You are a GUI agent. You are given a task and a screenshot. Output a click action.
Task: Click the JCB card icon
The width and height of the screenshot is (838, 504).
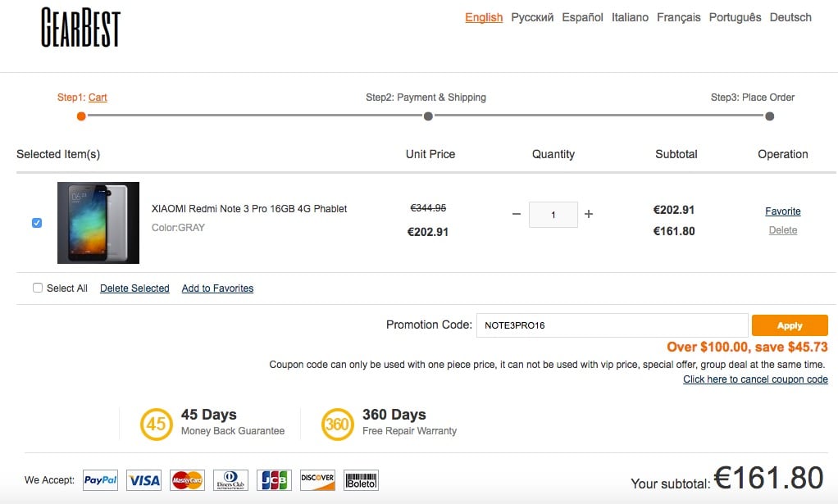[x=274, y=480]
